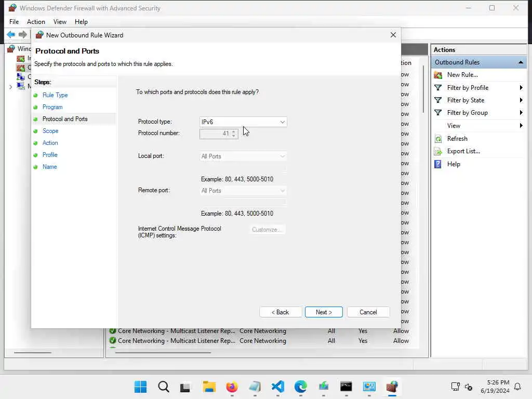The width and height of the screenshot is (532, 399).
Task: Click the Next button
Action: pyautogui.click(x=324, y=312)
